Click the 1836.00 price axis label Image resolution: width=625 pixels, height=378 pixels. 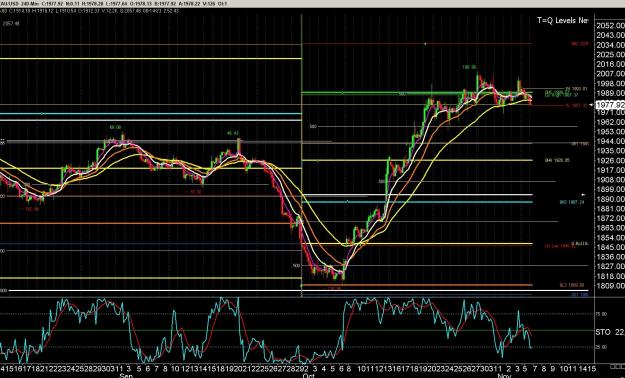coord(611,257)
